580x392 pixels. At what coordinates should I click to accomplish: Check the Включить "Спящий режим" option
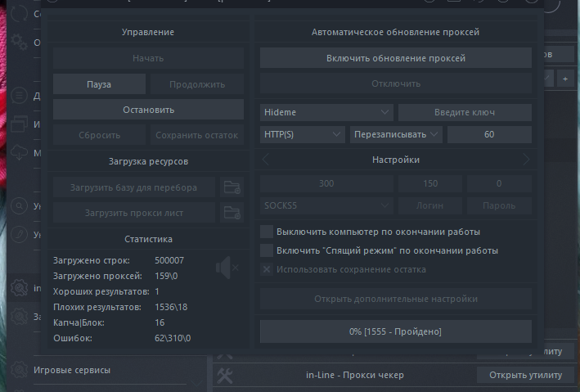pos(266,250)
